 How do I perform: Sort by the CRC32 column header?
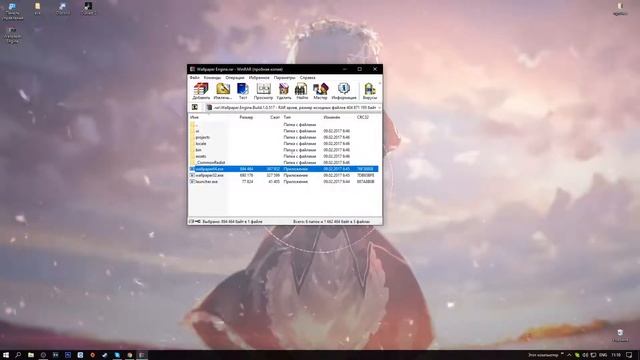coord(362,118)
